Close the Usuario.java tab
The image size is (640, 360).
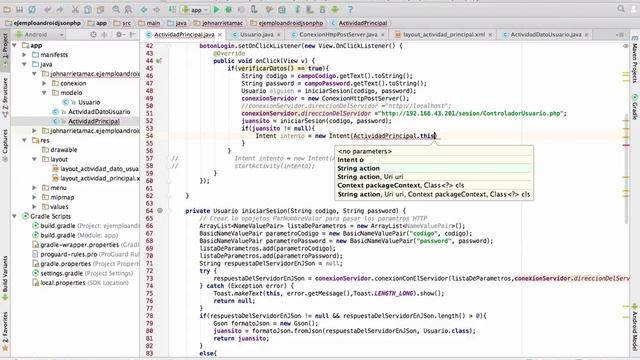click(x=279, y=35)
